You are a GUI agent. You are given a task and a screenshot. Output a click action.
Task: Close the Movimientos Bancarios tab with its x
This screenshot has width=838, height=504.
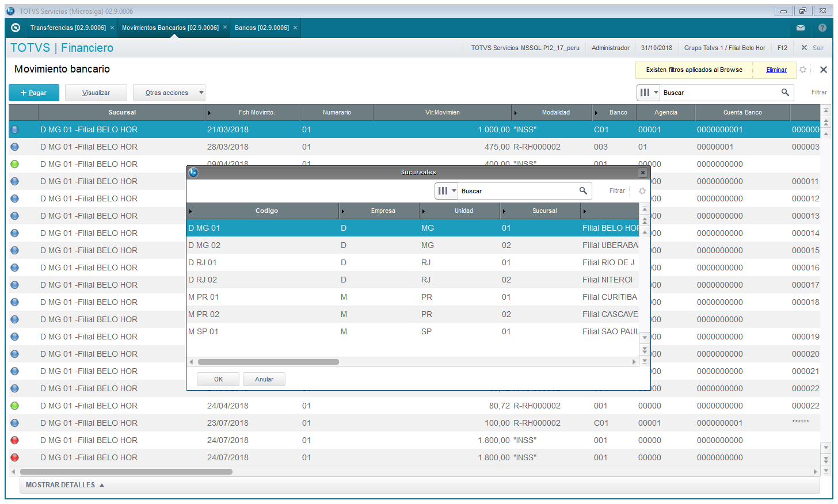click(x=225, y=28)
